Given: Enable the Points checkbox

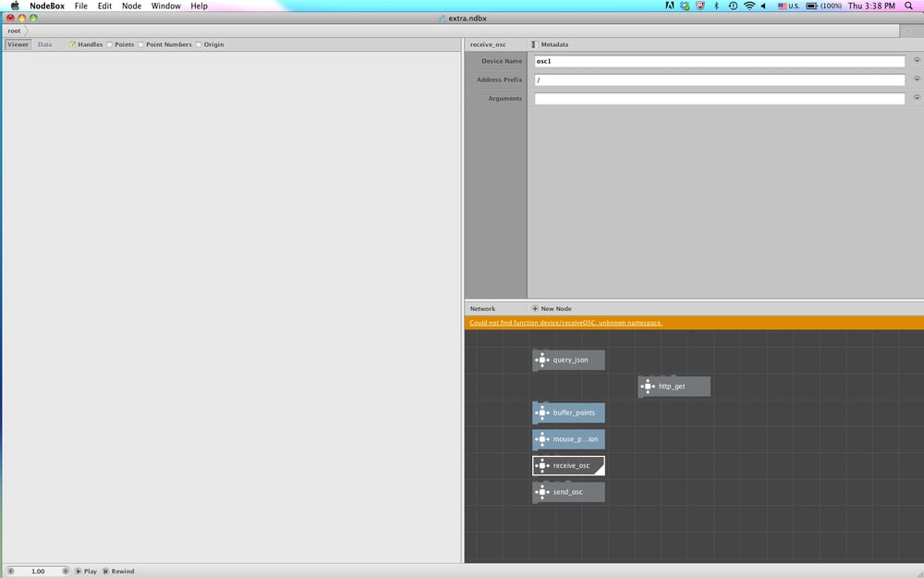Looking at the screenshot, I should point(110,44).
